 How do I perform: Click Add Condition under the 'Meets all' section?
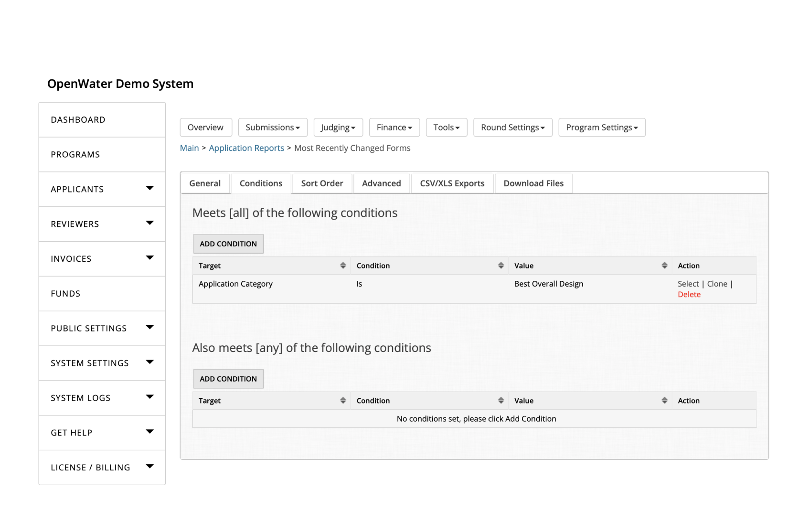tap(228, 244)
